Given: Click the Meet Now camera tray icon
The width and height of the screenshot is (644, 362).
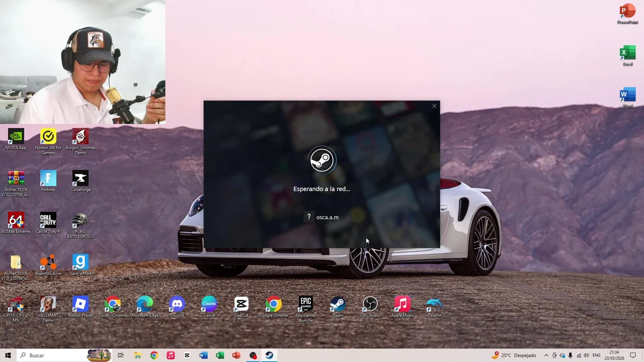Looking at the screenshot, I should (554, 355).
